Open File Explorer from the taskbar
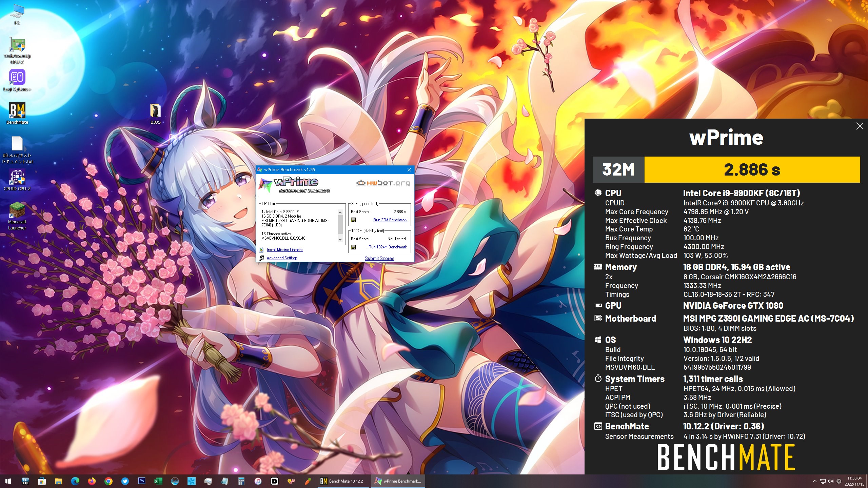The width and height of the screenshot is (868, 488). tap(58, 481)
